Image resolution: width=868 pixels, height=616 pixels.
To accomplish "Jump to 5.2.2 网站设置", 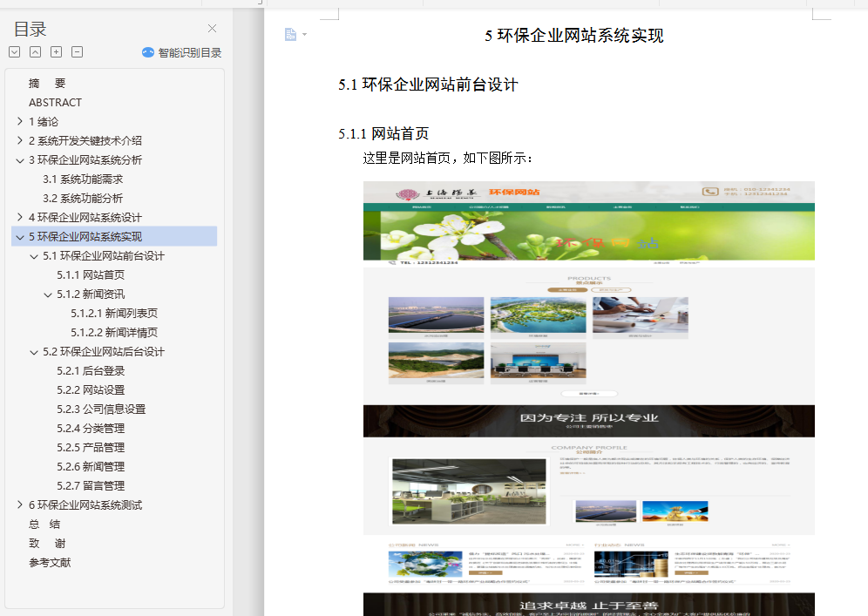I will click(91, 390).
